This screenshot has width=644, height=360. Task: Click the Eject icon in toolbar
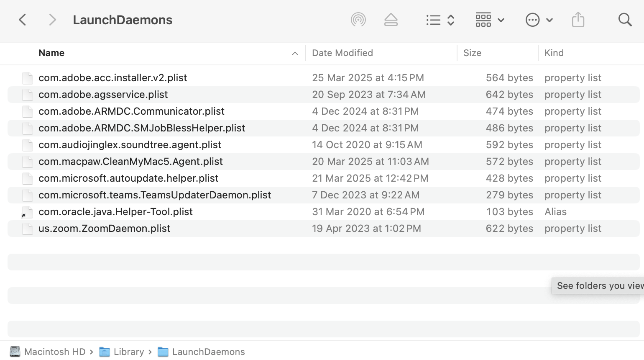coord(391,20)
